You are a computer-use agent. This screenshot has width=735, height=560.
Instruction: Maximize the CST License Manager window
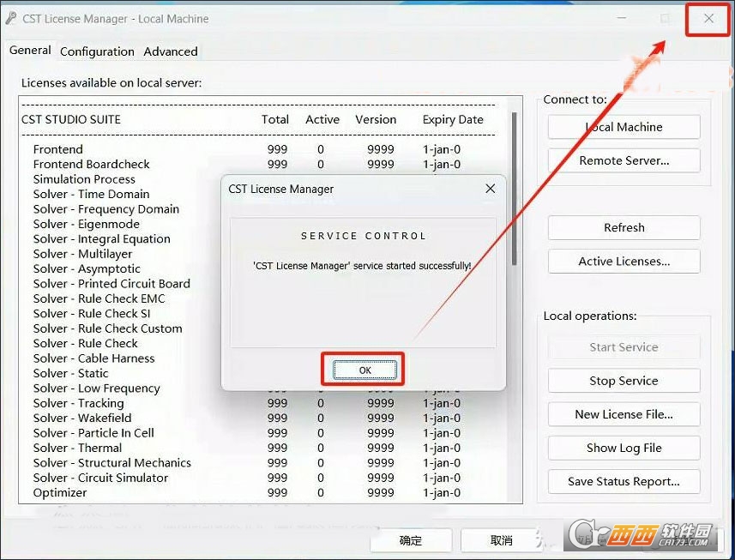tap(665, 18)
